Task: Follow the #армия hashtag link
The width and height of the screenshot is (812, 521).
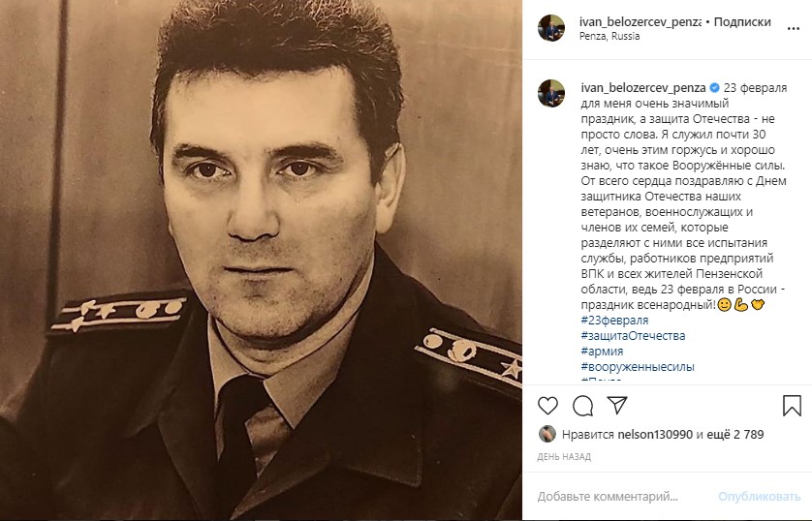Action: [x=602, y=352]
